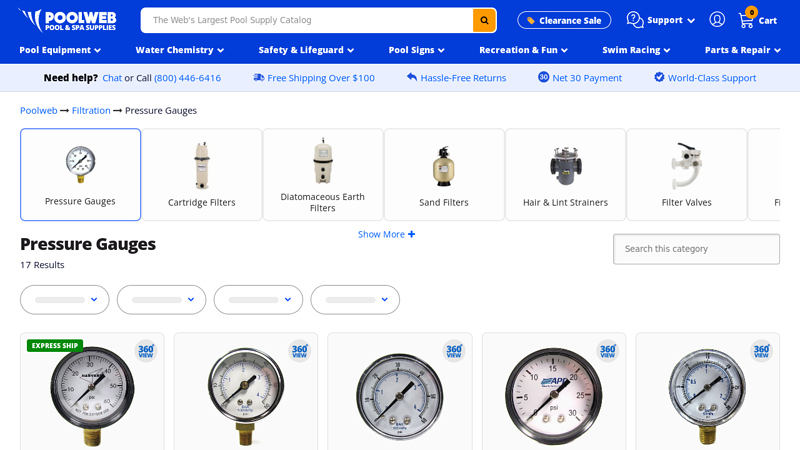Click the orange search magnifier button

point(484,20)
